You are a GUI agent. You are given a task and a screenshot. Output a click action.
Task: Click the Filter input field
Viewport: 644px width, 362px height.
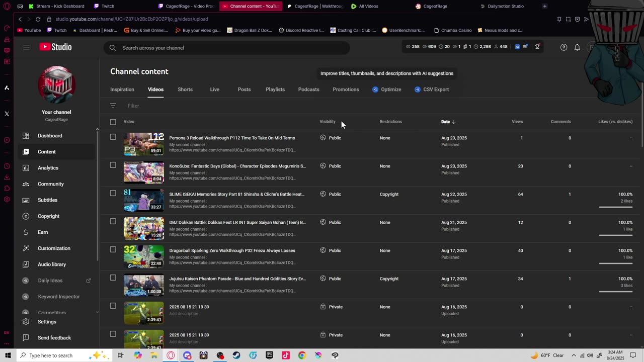pyautogui.click(x=133, y=106)
